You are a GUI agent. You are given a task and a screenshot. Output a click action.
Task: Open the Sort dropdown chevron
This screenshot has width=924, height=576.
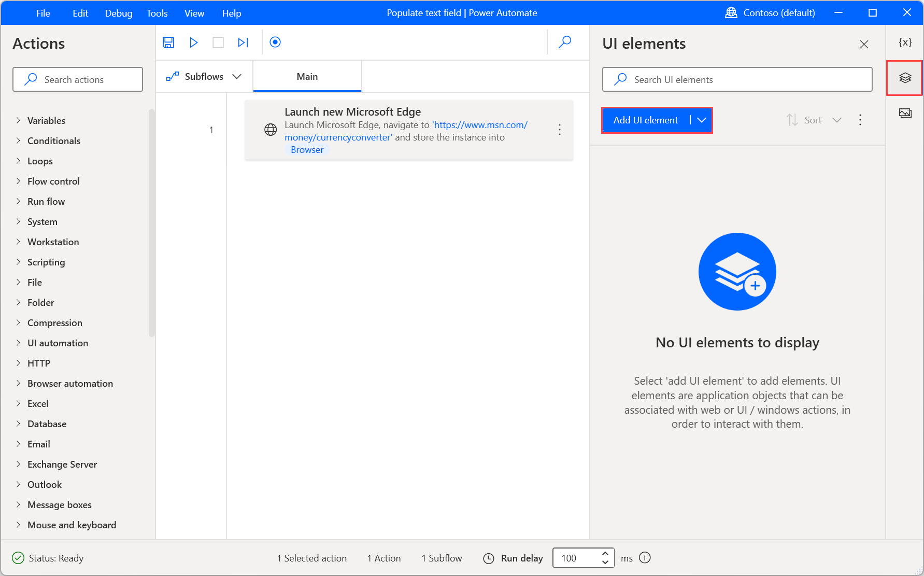pyautogui.click(x=837, y=120)
